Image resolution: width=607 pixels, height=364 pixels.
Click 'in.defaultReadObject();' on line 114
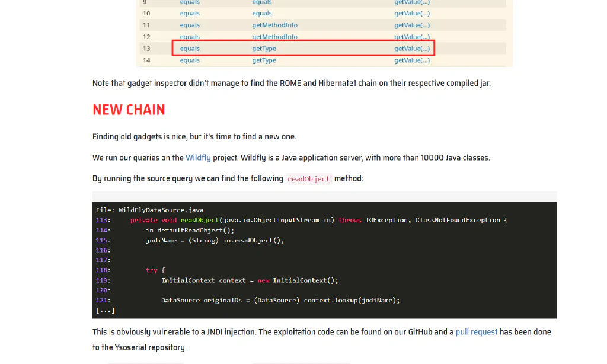190,230
